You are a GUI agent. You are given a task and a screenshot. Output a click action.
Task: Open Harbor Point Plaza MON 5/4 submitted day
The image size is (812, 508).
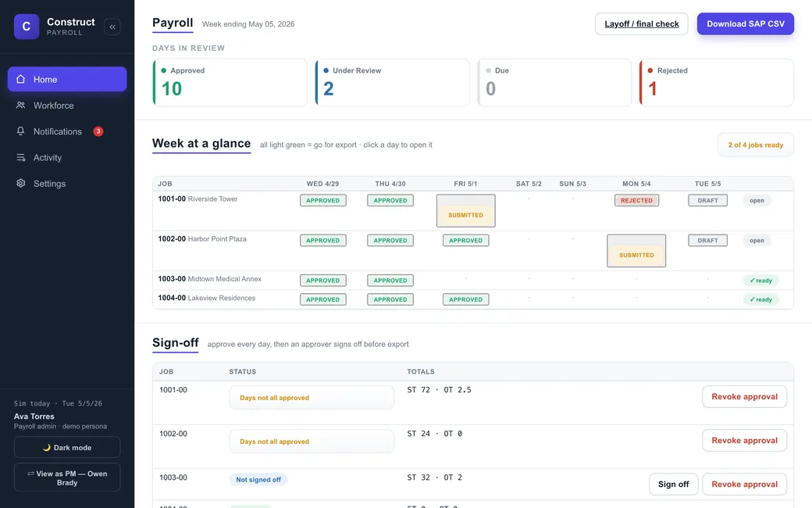pos(636,251)
